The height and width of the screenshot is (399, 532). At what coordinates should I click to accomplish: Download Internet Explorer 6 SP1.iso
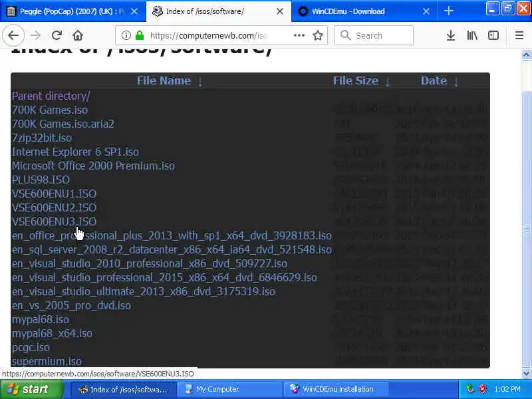point(75,152)
